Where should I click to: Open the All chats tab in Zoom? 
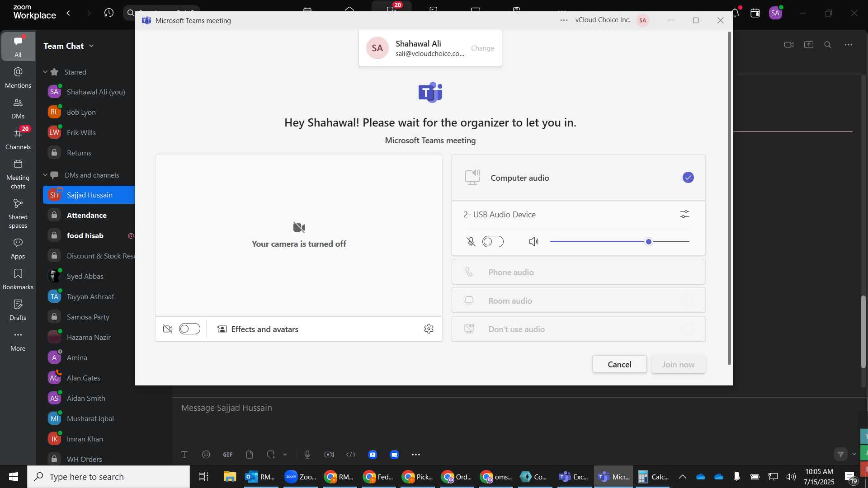pyautogui.click(x=18, y=47)
